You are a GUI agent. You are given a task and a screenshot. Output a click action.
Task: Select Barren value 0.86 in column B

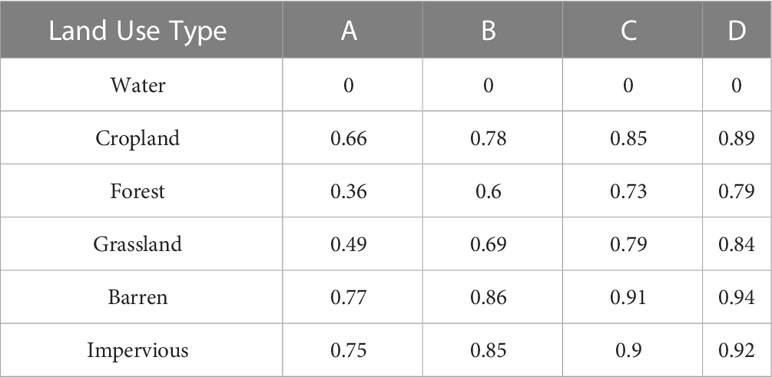(488, 298)
